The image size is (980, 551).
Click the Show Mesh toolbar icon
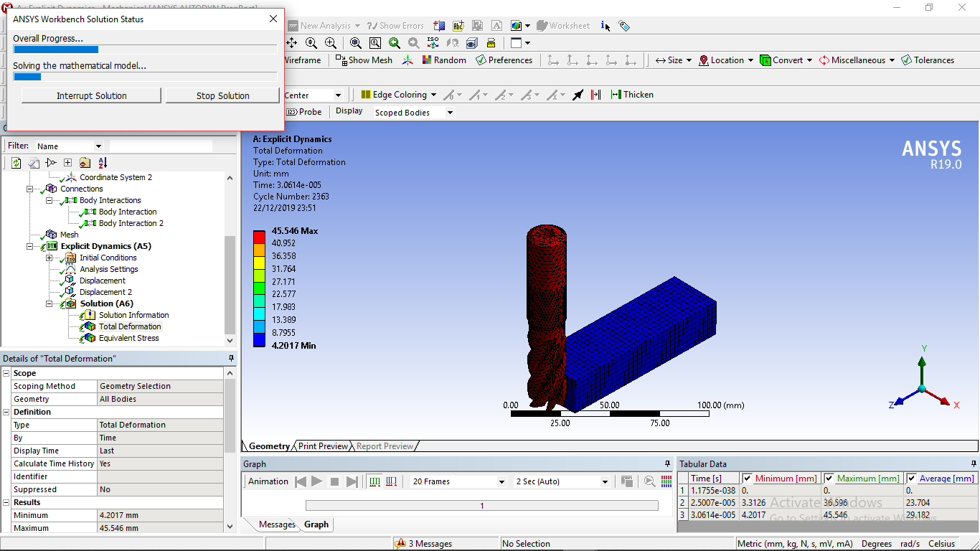point(341,60)
